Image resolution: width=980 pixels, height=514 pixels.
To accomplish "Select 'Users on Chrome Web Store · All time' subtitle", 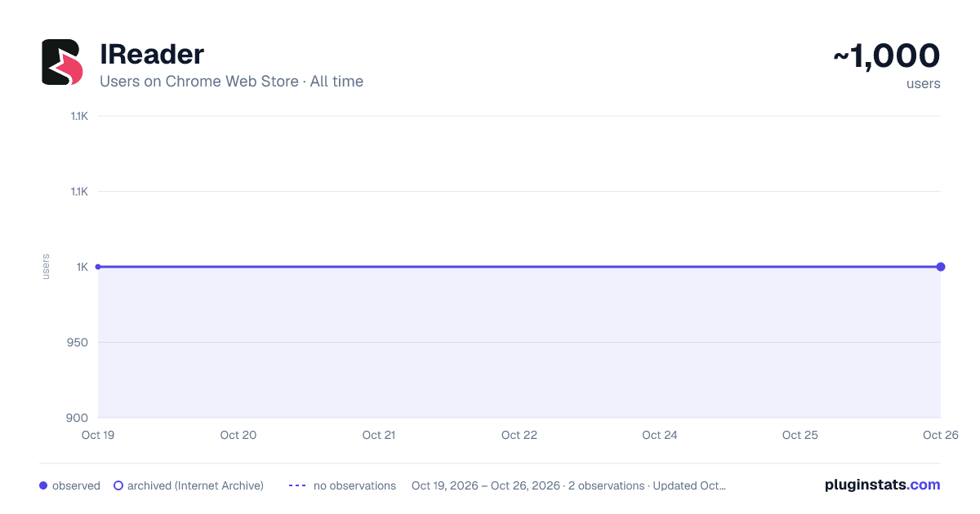I will tap(231, 82).
